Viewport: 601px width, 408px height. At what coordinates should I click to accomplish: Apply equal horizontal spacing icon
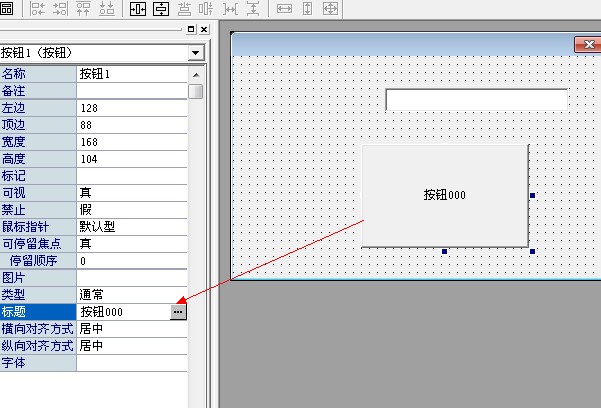click(x=230, y=8)
